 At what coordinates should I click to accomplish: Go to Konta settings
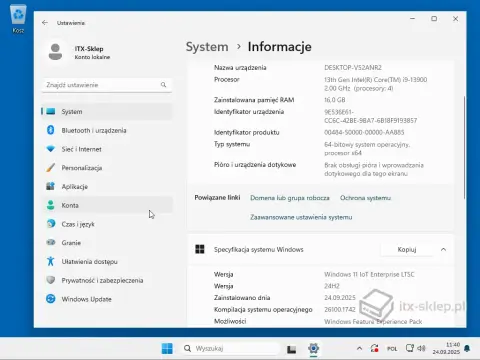[107, 205]
